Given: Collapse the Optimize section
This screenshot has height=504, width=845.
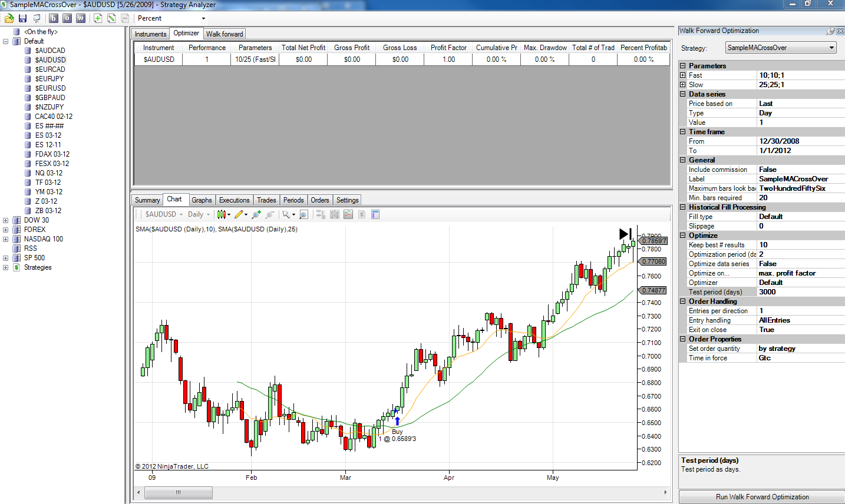Looking at the screenshot, I should 683,236.
